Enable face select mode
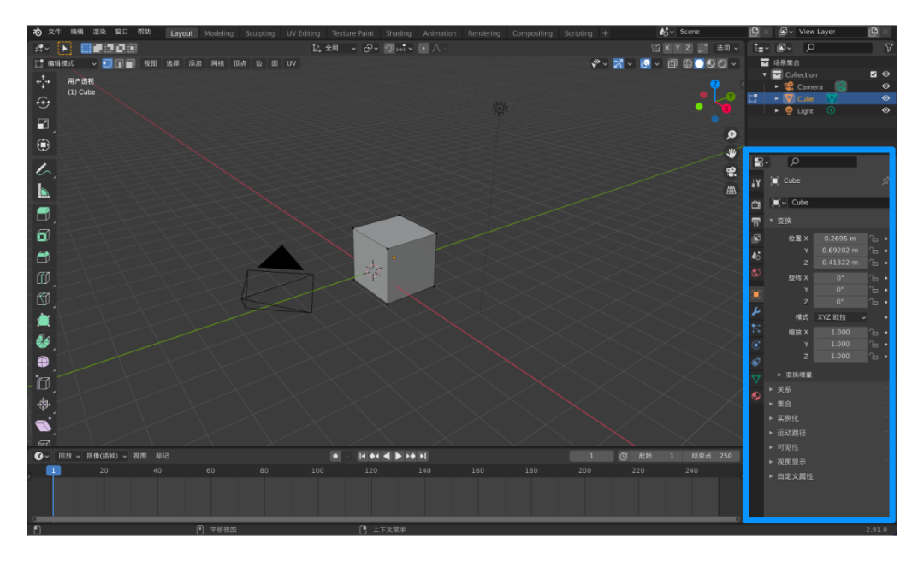 [x=130, y=63]
